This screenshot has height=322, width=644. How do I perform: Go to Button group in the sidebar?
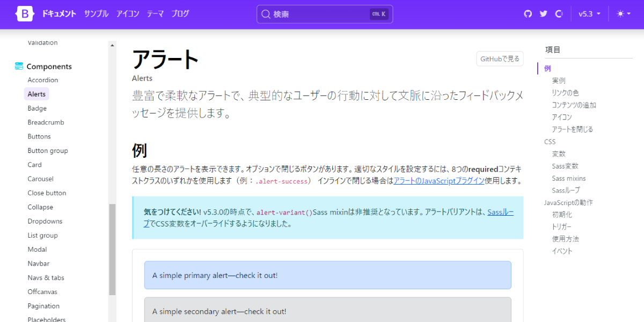pos(48,151)
